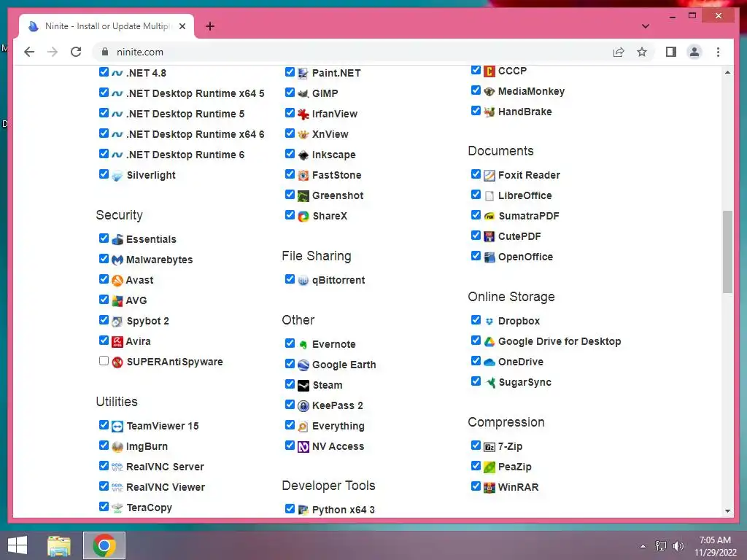747x560 pixels.
Task: Click the TeamViewer 15 icon
Action: pos(117,426)
